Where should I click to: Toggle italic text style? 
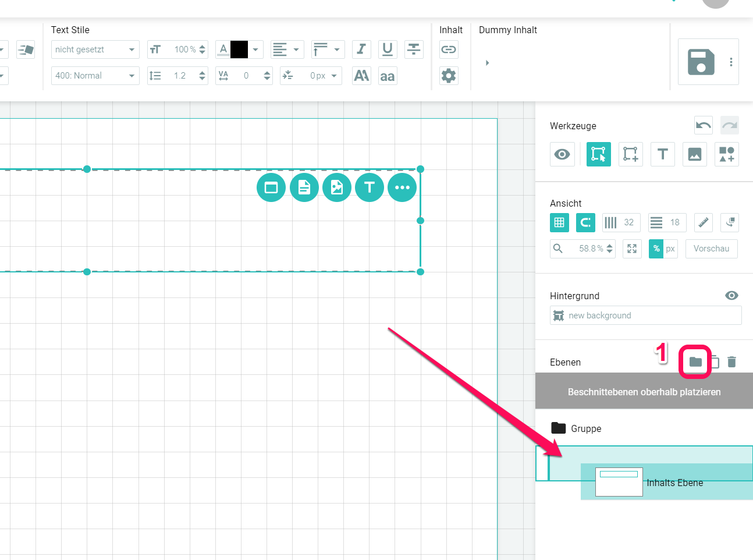pyautogui.click(x=361, y=49)
